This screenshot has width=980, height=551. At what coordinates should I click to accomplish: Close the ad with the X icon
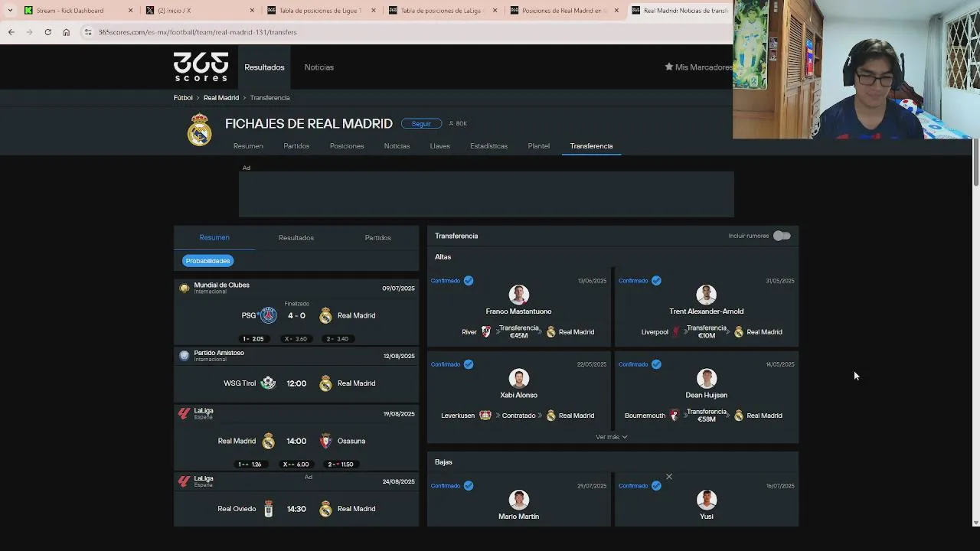pyautogui.click(x=668, y=477)
